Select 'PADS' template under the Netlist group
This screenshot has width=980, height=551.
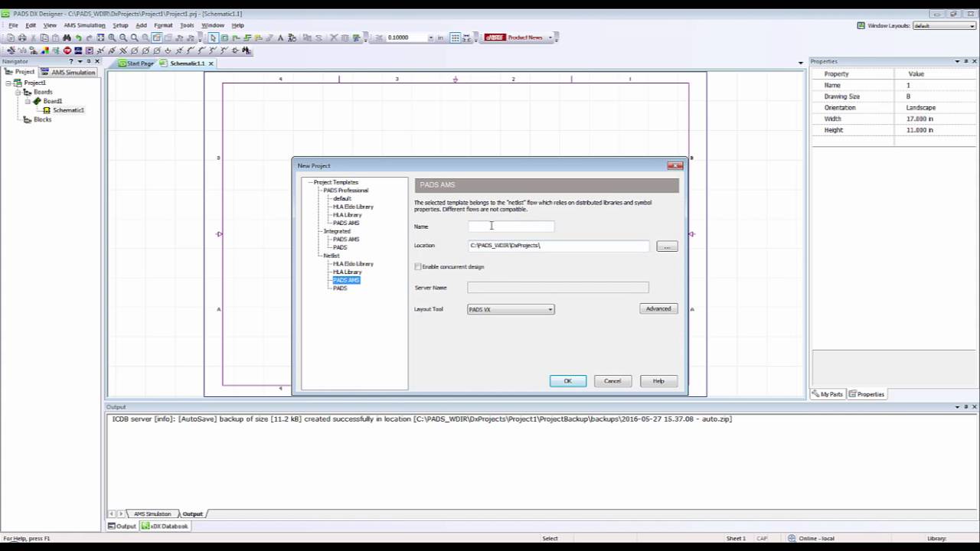(340, 289)
